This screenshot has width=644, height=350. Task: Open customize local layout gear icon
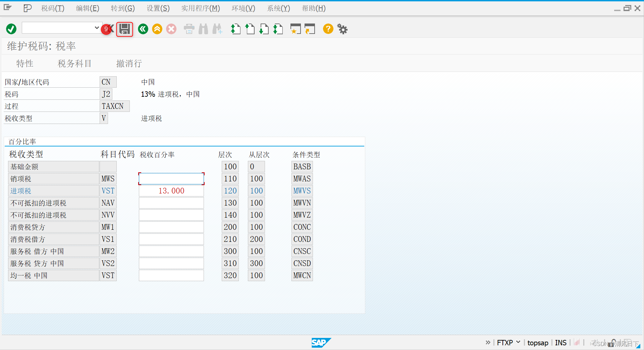pos(342,29)
